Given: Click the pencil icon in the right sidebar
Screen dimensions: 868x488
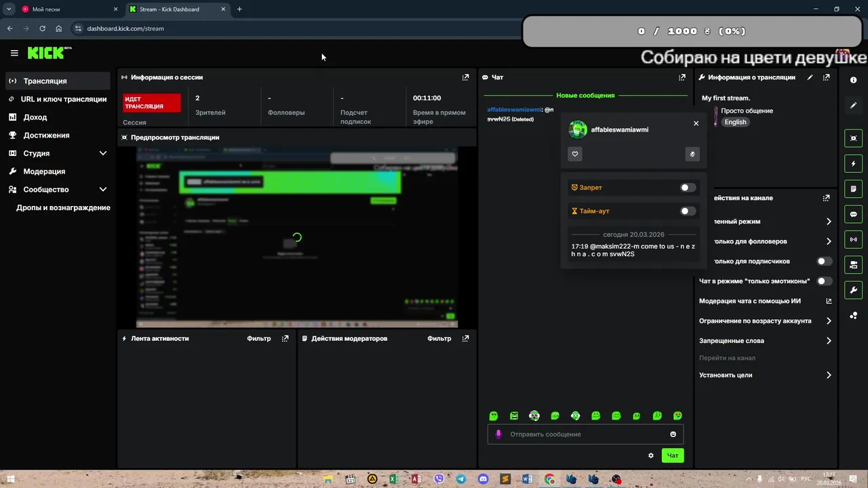Looking at the screenshot, I should (x=853, y=106).
